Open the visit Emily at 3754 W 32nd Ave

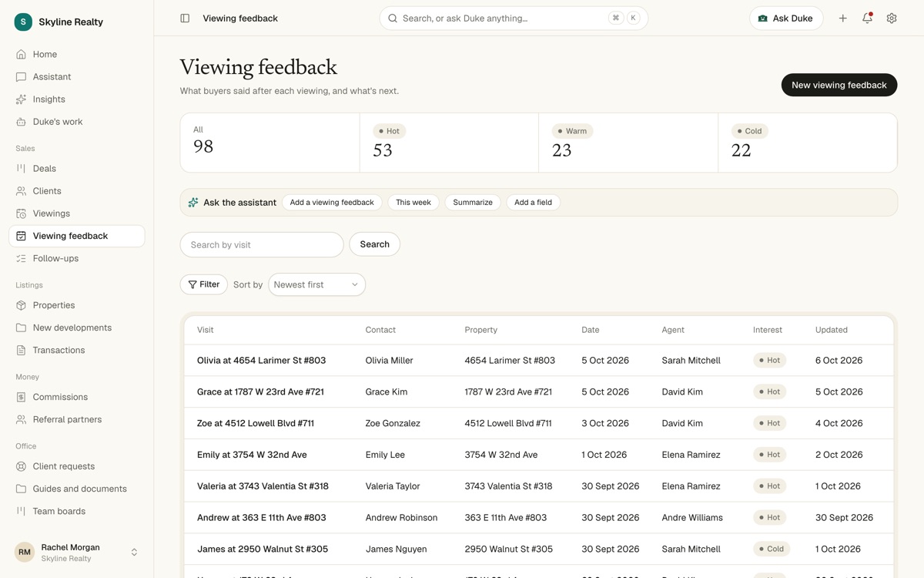[252, 455]
